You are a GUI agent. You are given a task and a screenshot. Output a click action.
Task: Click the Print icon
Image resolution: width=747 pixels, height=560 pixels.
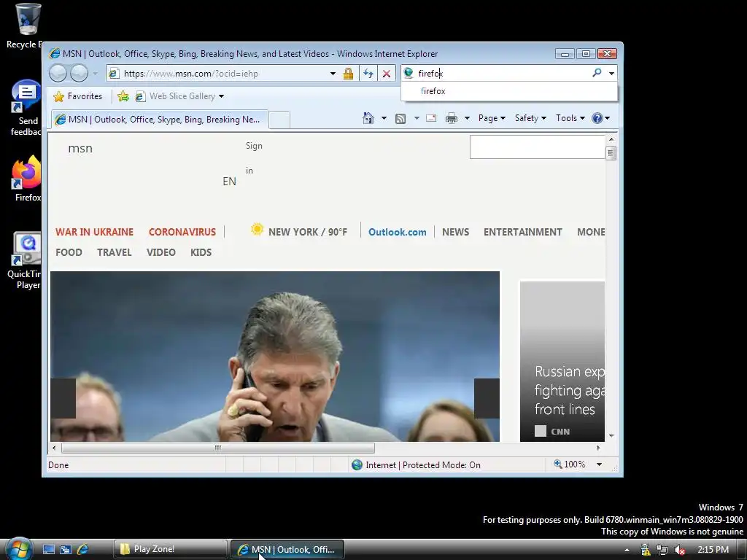(451, 118)
